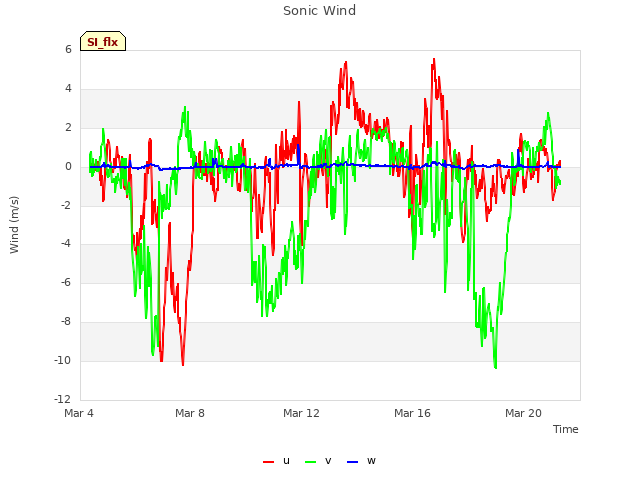Click the Mar 8 x-axis label

(190, 413)
